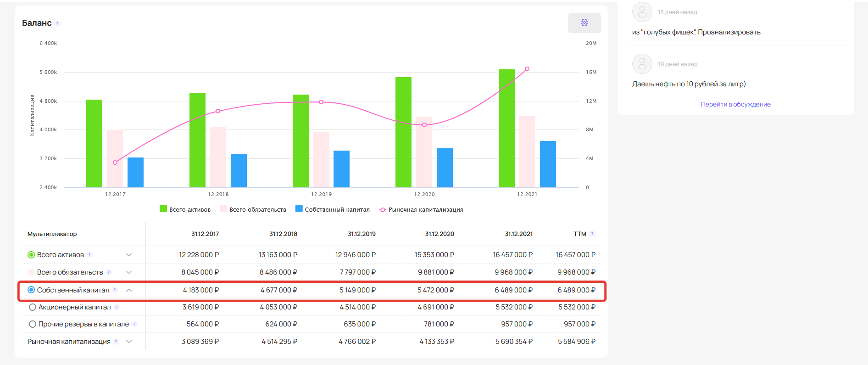Image resolution: width=868 pixels, height=365 pixels.
Task: Click the 31.12.2018 column header
Action: click(283, 234)
